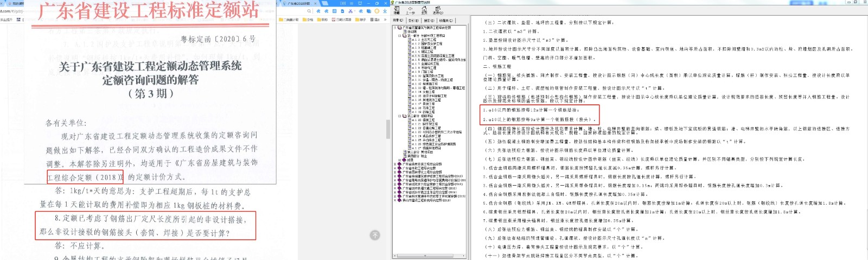Collapse the 第一部分 分部分项工程项目 node

pyautogui.click(x=399, y=36)
